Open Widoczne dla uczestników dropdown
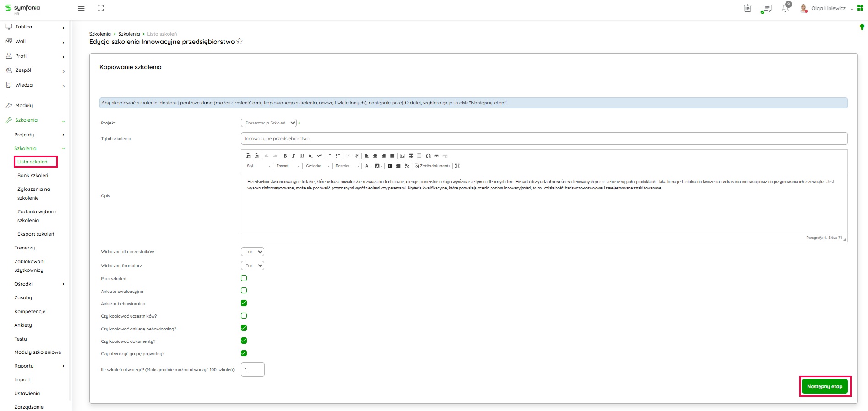 (x=252, y=252)
